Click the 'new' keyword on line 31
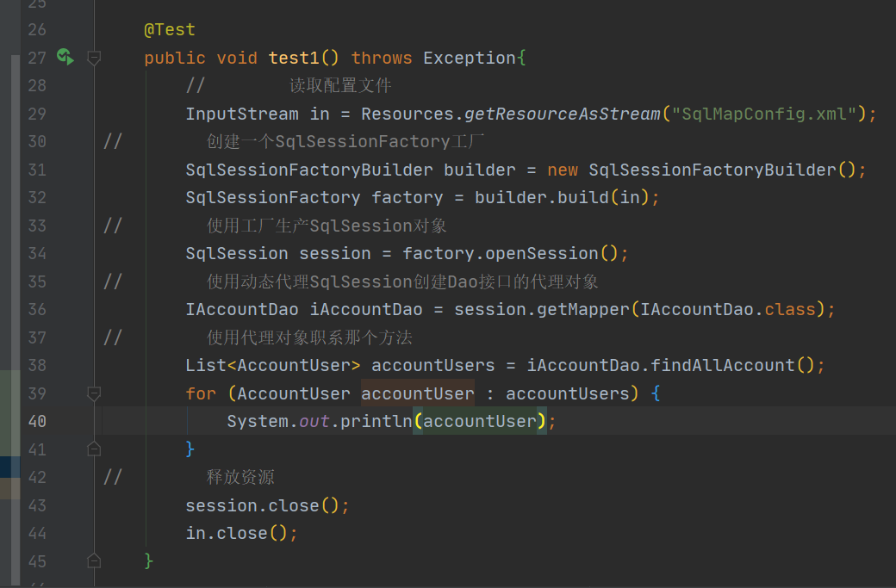 click(563, 170)
